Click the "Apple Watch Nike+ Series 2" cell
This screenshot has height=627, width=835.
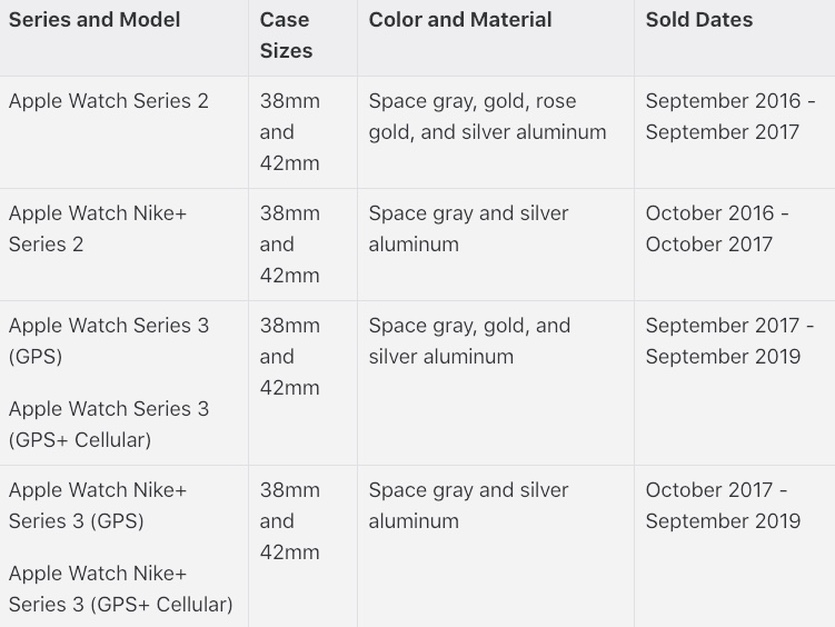tap(98, 228)
